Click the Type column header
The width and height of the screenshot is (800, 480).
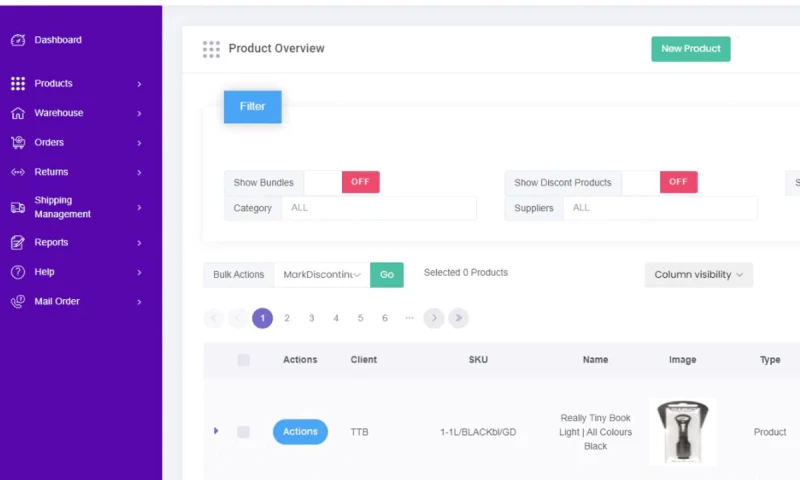click(770, 360)
